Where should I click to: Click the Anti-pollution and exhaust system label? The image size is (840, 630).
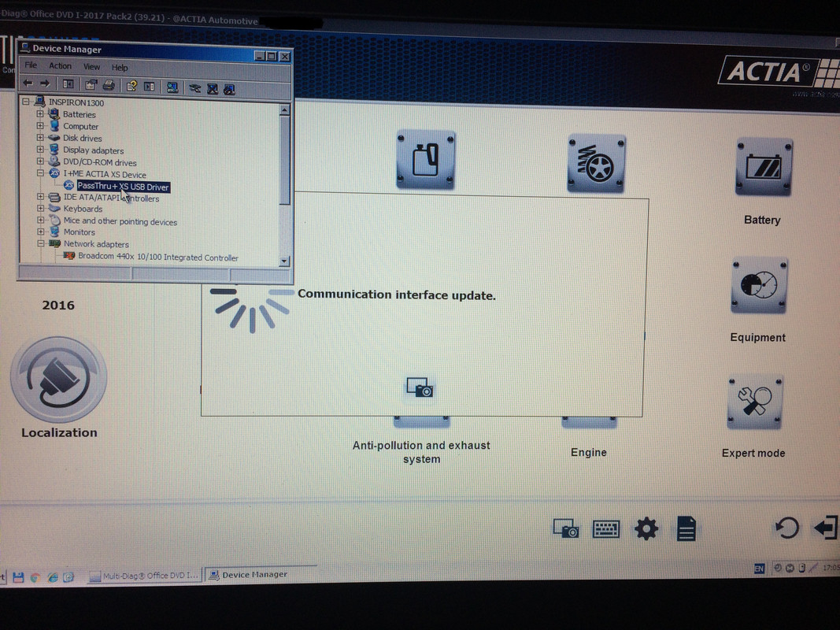421,451
